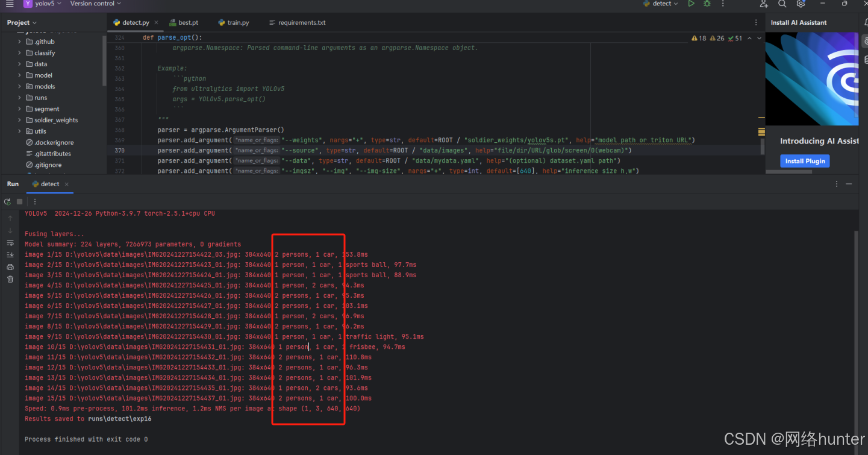Screen dimensions: 868x455
Task: Click the --source argument code line
Action: click(395, 151)
